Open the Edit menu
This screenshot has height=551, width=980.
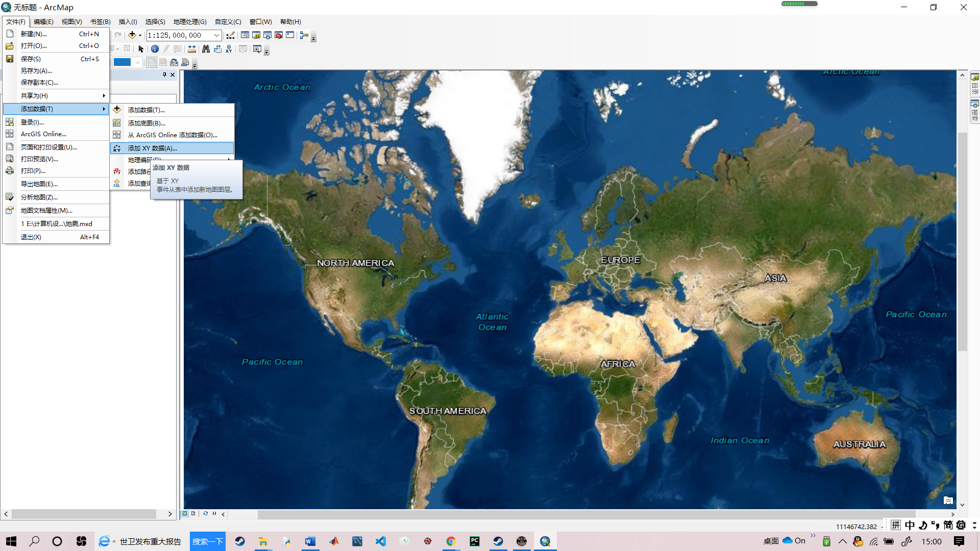[x=43, y=21]
